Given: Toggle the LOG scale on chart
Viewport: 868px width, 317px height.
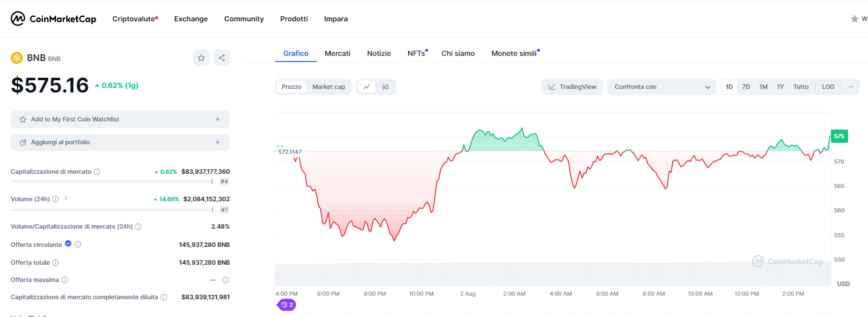Looking at the screenshot, I should (x=828, y=87).
